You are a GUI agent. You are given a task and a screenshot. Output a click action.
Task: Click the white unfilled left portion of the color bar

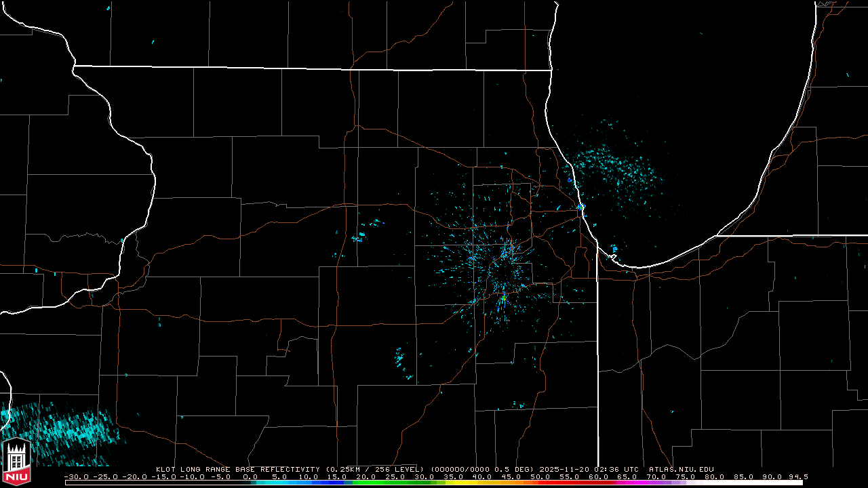[156, 483]
